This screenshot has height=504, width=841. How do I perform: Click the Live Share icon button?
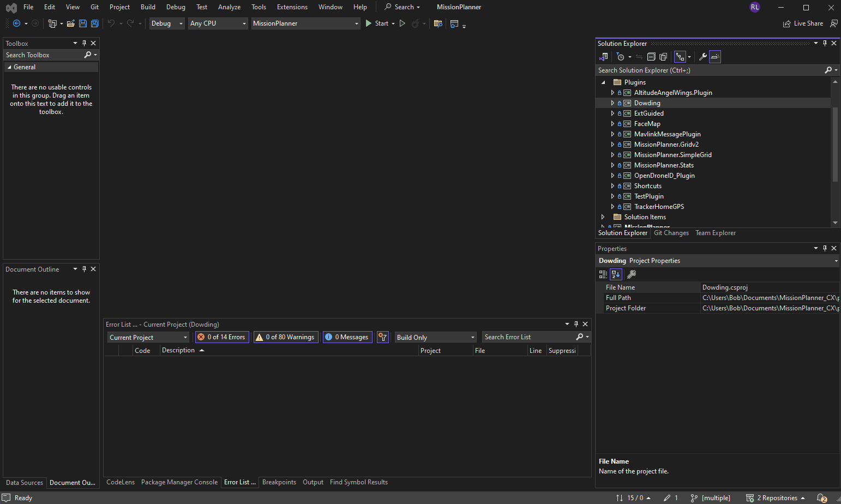[803, 23]
